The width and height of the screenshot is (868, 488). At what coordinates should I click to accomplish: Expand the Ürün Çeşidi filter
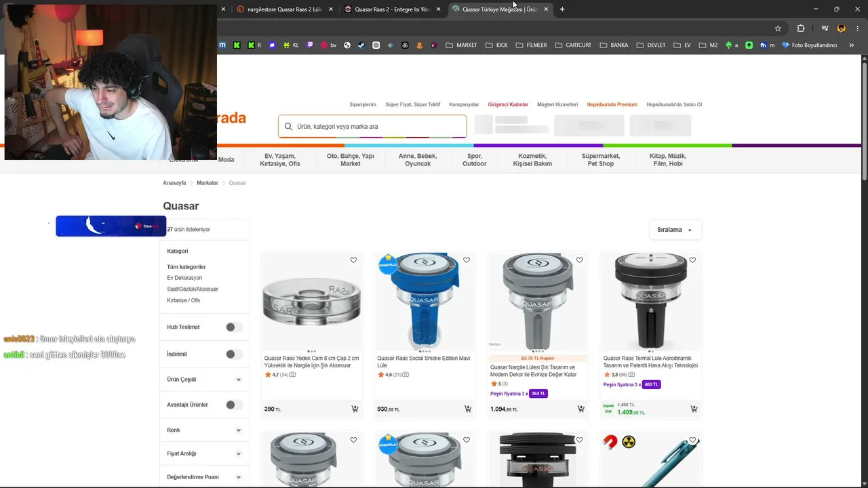tap(204, 380)
